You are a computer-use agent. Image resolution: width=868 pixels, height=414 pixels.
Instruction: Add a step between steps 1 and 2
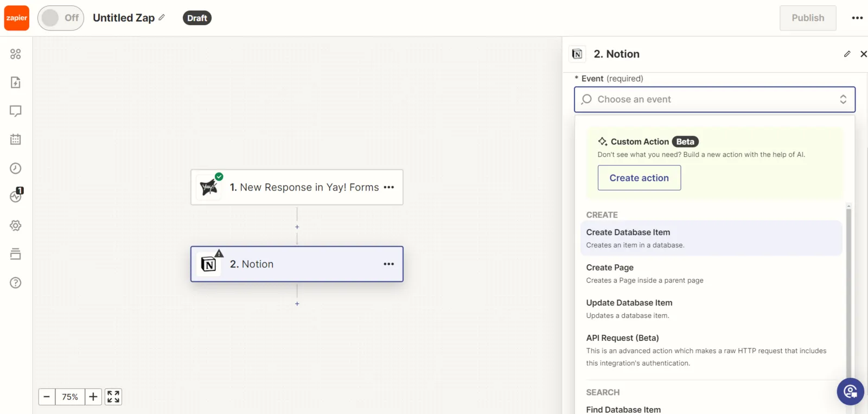click(x=297, y=227)
